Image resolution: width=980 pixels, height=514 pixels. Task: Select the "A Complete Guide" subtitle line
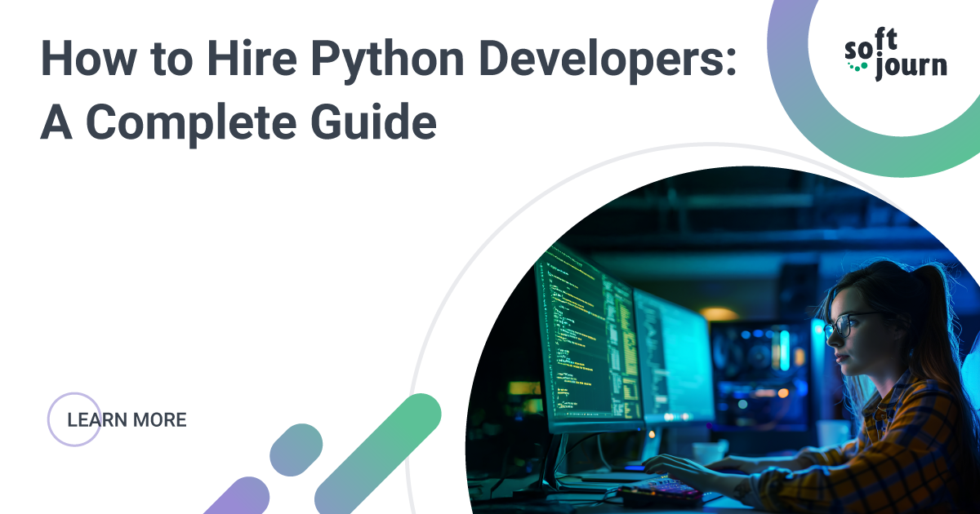(238, 122)
